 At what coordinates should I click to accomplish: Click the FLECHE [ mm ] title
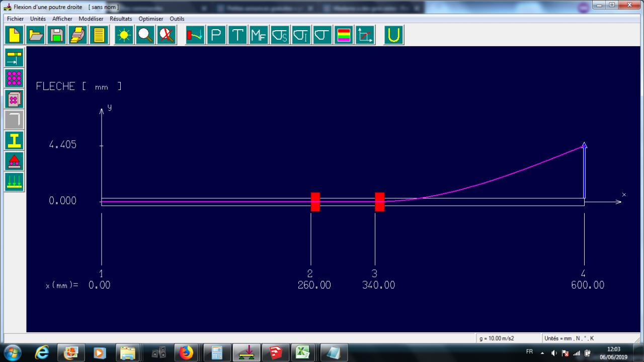pyautogui.click(x=78, y=86)
